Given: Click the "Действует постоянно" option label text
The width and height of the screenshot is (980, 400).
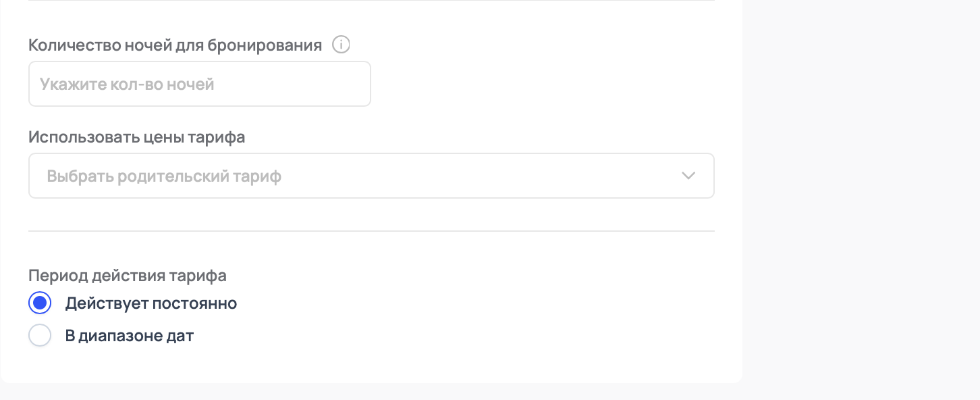Looking at the screenshot, I should click(151, 303).
